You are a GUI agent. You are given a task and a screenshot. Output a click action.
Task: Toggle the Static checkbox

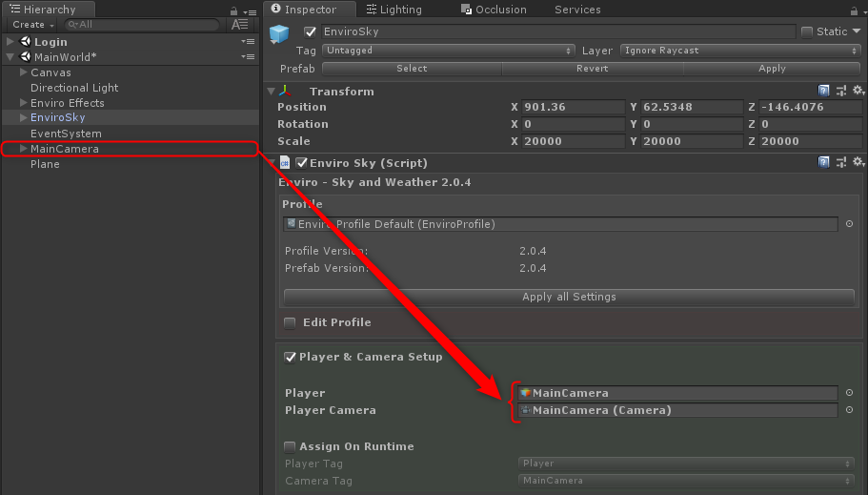[x=807, y=31]
